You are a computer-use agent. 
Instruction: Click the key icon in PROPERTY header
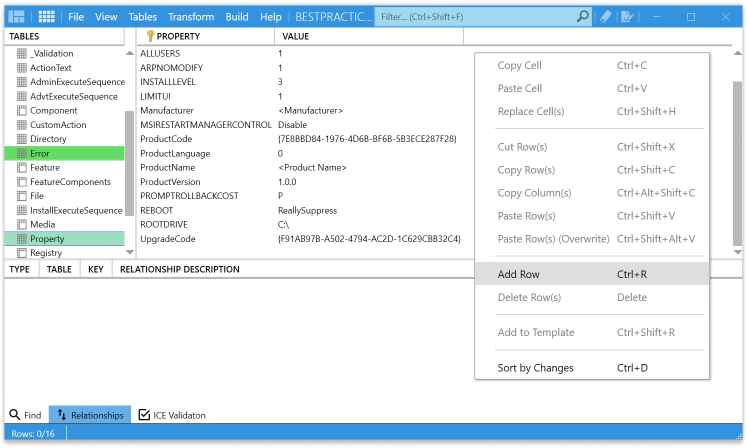point(150,36)
